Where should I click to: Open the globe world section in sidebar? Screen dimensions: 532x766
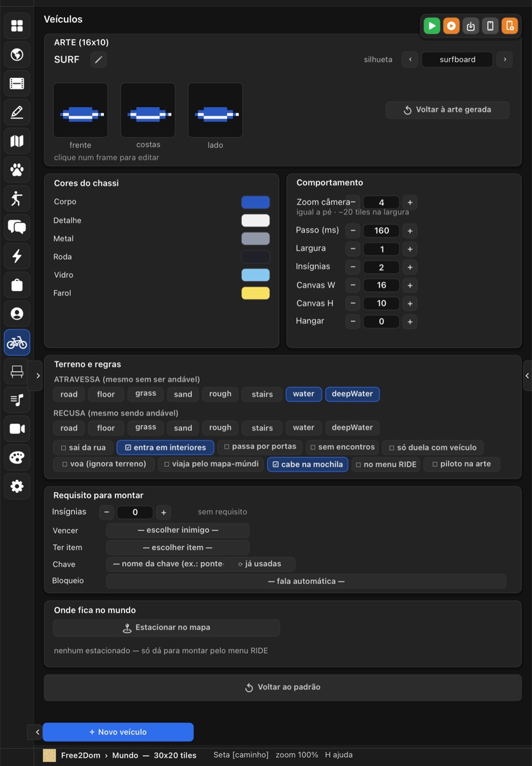(x=17, y=54)
